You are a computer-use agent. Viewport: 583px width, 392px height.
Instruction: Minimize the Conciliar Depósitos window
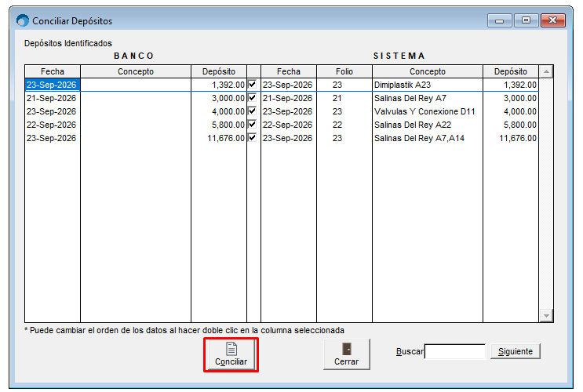499,20
